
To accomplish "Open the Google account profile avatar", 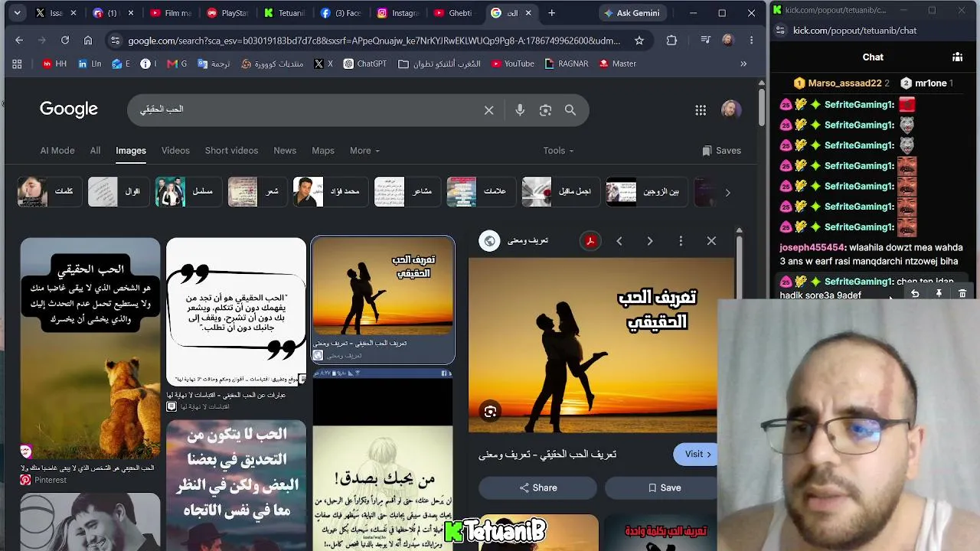I will (731, 109).
